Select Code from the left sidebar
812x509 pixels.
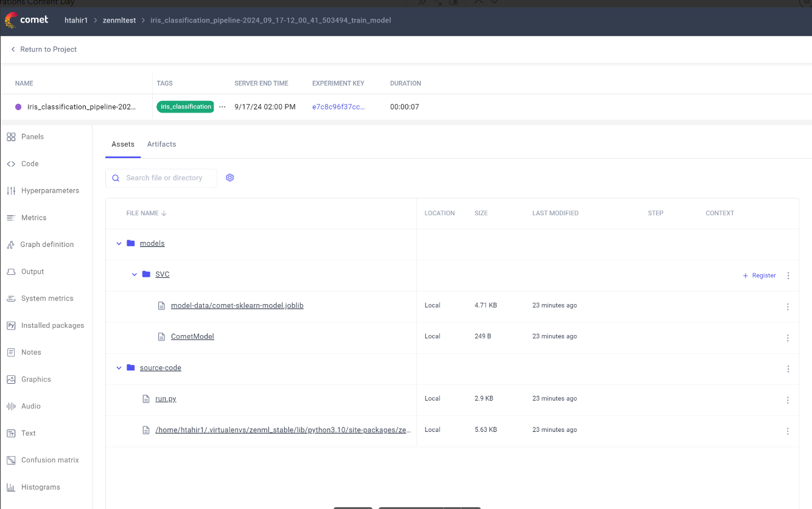tap(28, 164)
